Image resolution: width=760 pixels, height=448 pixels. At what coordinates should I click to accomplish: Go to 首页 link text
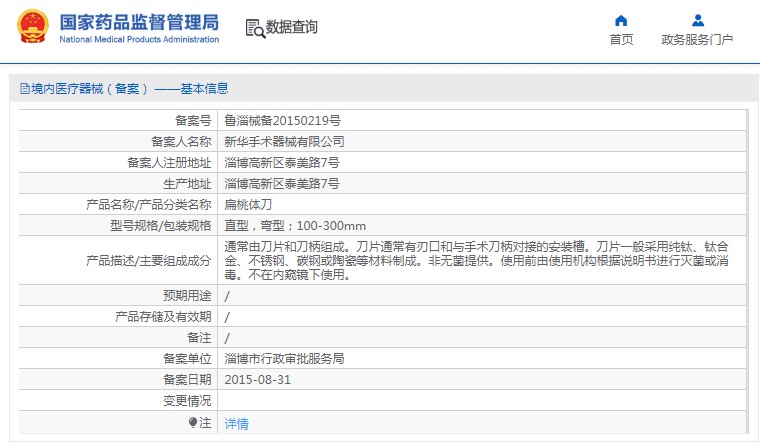(x=621, y=39)
